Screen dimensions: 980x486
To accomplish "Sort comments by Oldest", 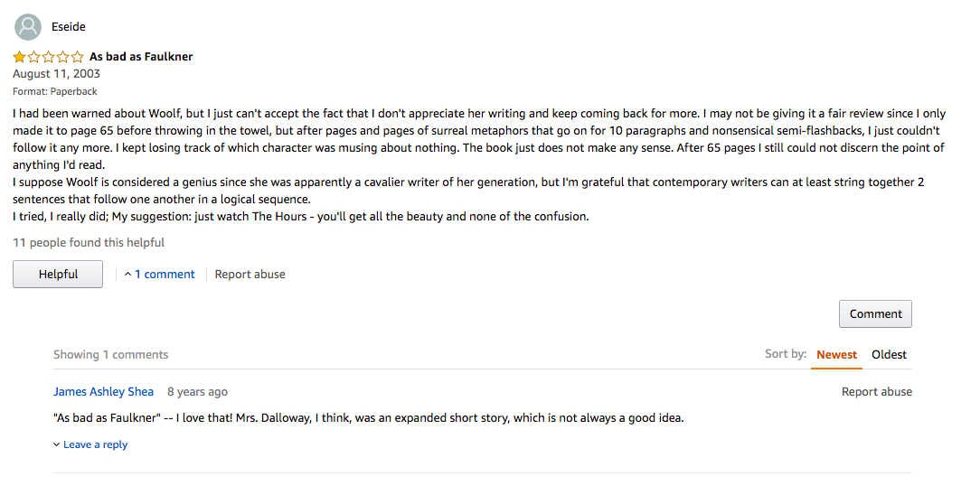I will pyautogui.click(x=889, y=355).
